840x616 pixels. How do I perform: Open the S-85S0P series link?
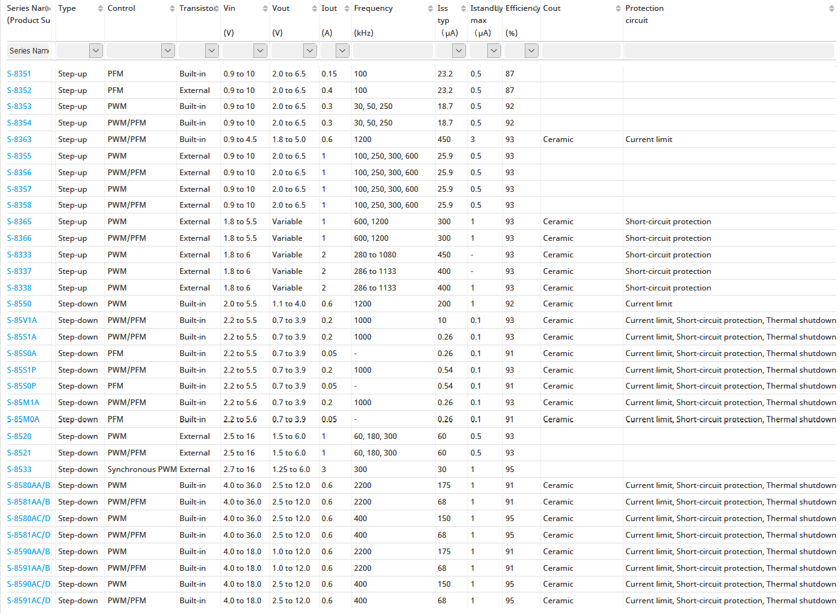tap(22, 386)
